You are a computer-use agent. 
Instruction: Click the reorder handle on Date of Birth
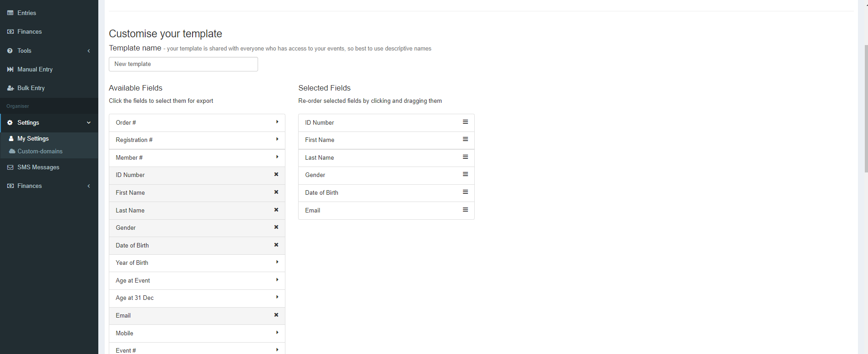pos(465,192)
